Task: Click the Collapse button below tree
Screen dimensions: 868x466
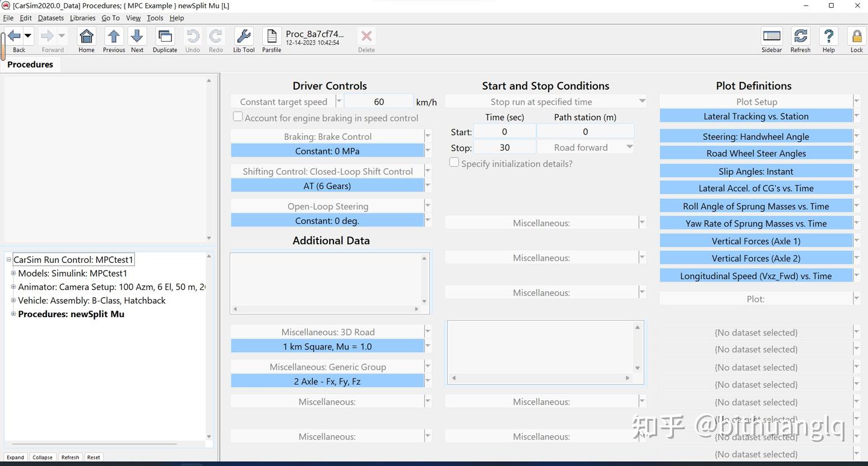Action: (x=42, y=457)
